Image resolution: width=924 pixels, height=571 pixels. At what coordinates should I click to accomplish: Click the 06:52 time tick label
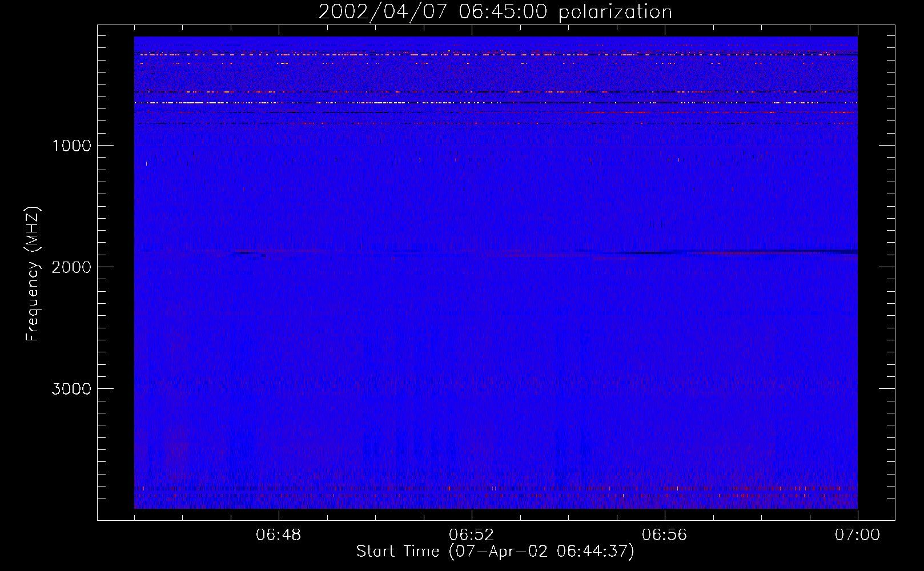(472, 535)
